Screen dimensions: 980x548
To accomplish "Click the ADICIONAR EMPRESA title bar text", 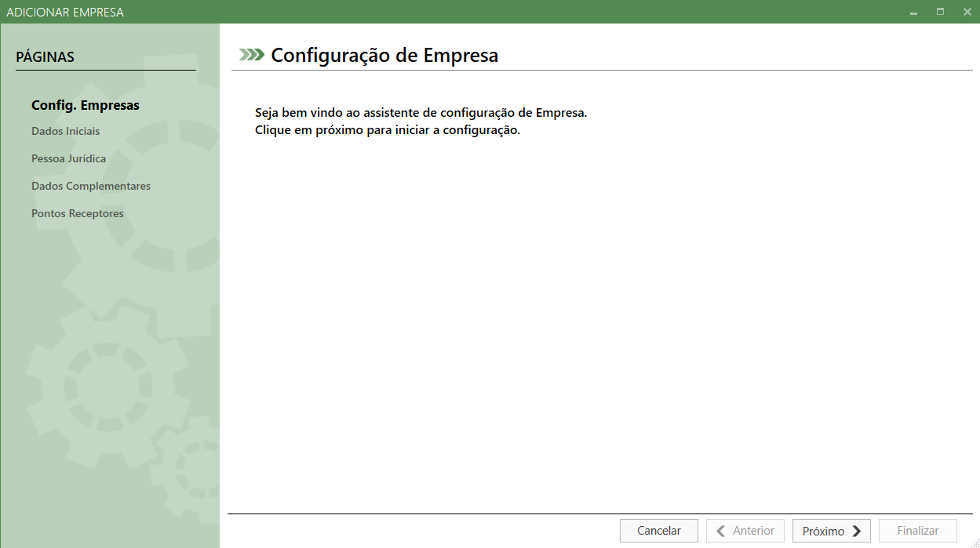I will (x=65, y=13).
